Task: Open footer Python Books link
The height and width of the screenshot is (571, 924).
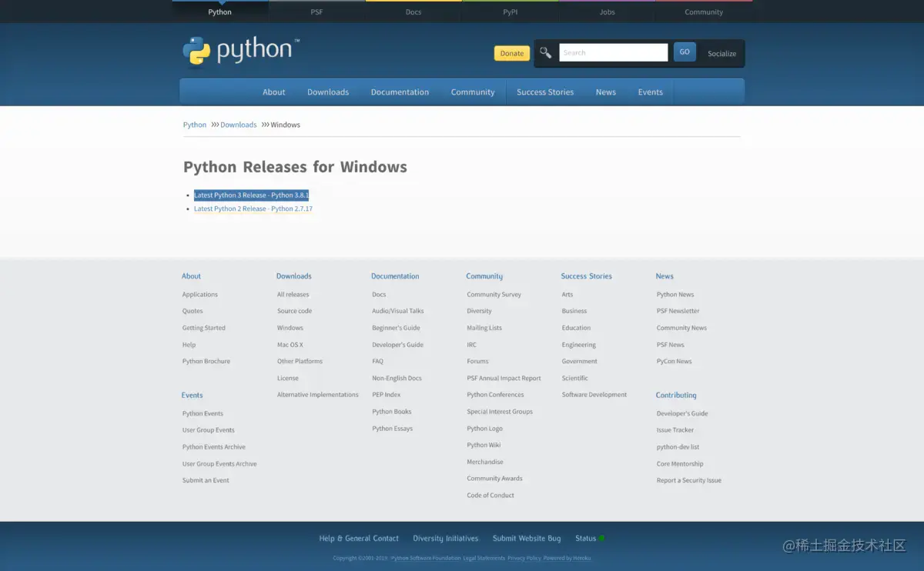Action: (x=392, y=412)
